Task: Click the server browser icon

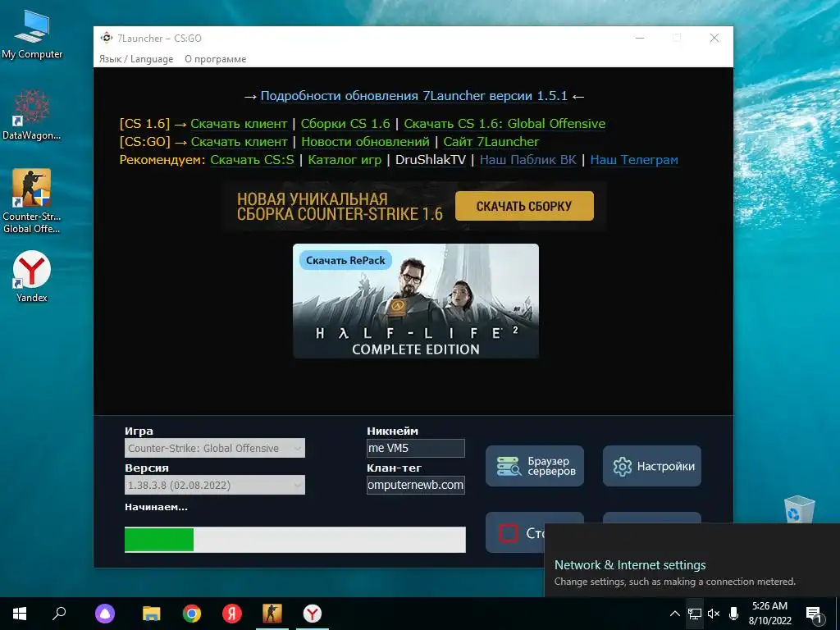Action: 508,466
